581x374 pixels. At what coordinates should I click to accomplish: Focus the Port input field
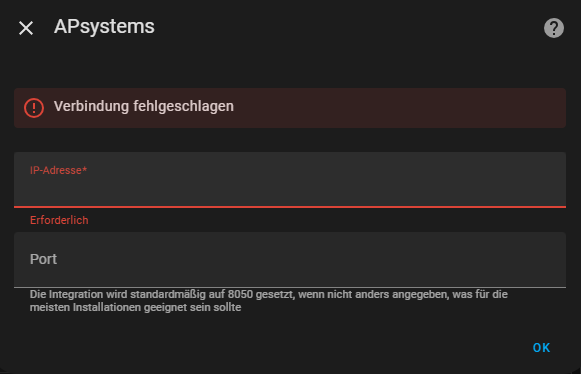[x=290, y=260]
